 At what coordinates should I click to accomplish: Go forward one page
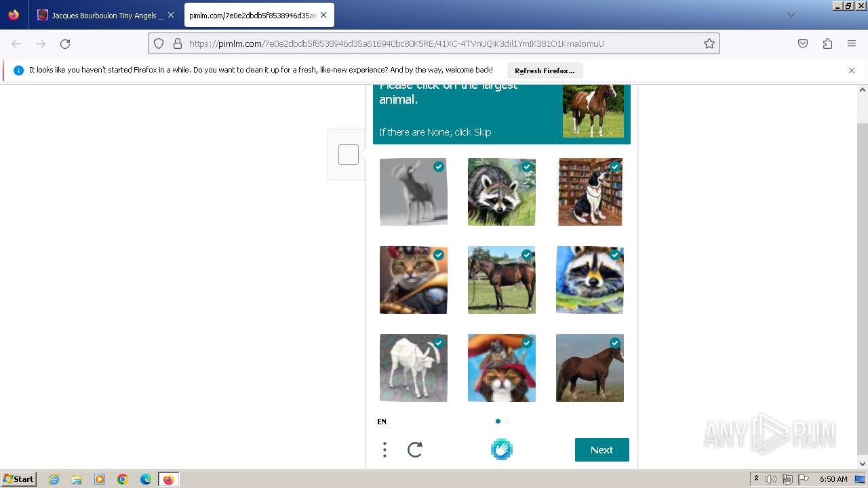41,43
